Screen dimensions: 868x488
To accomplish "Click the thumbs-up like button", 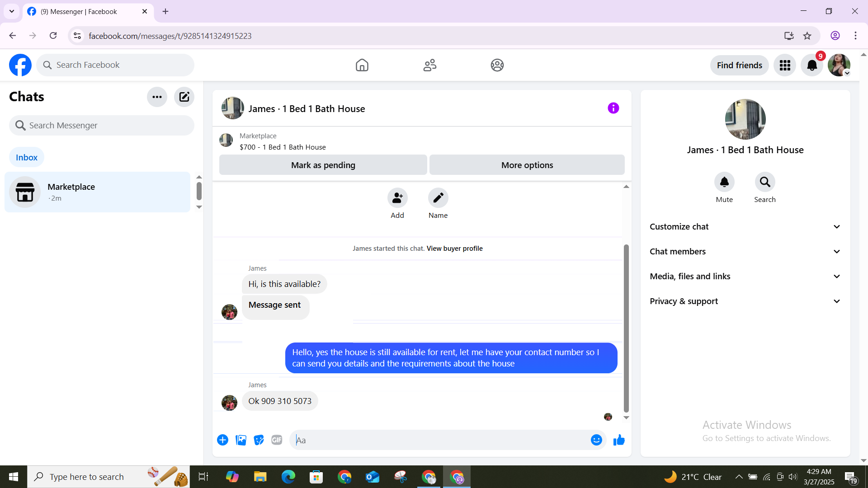I will [619, 440].
